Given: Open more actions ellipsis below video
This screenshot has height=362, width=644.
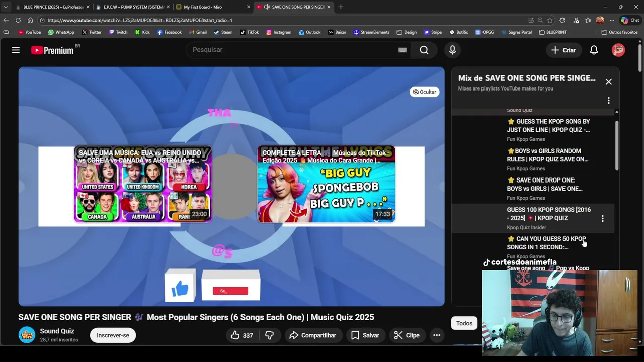Looking at the screenshot, I should (x=437, y=335).
